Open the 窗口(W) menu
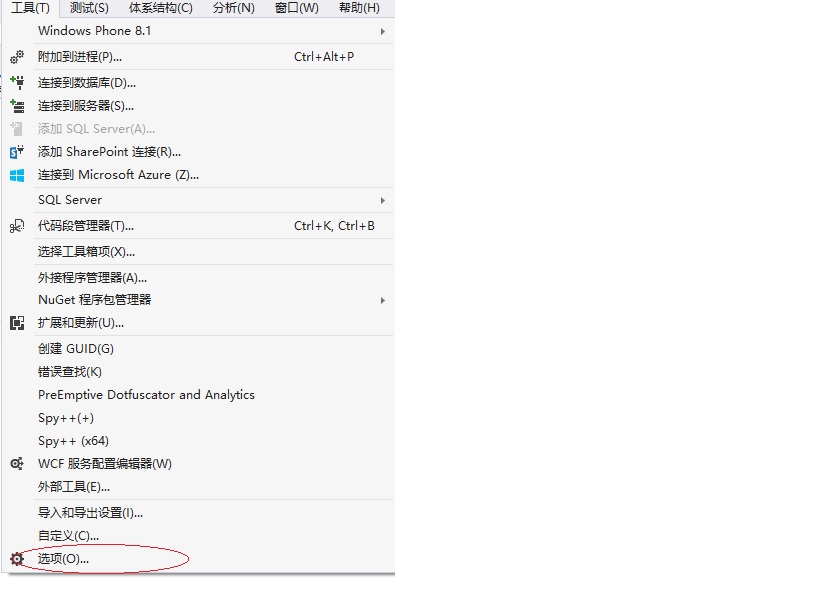The width and height of the screenshot is (819, 590). pyautogui.click(x=297, y=8)
